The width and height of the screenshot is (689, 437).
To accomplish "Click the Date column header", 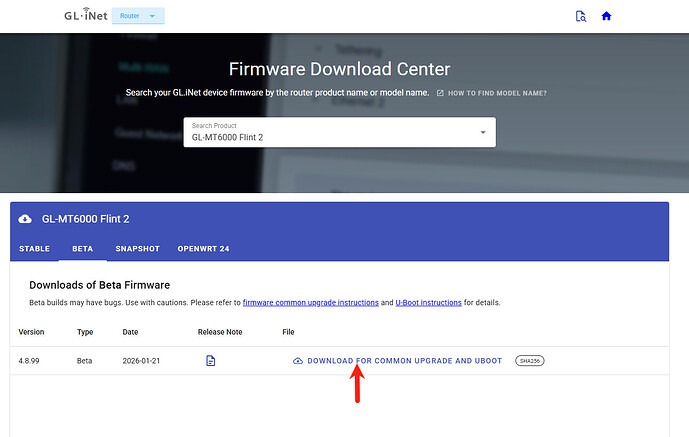I will (130, 332).
